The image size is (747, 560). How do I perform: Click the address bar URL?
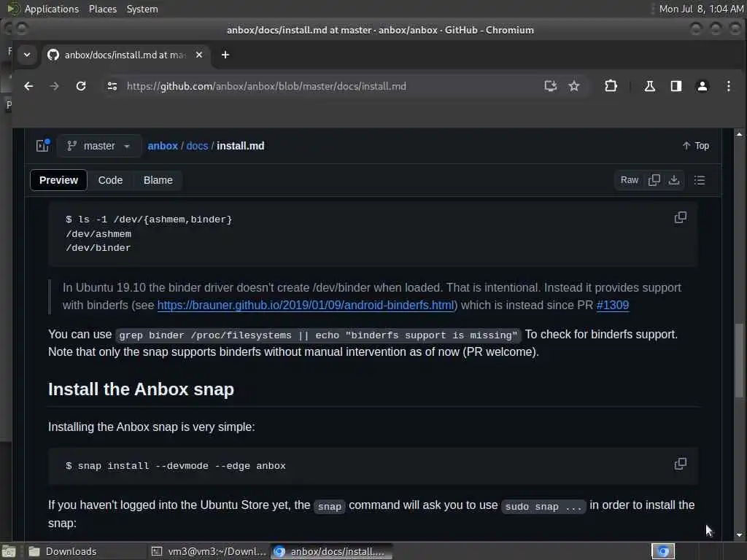266,86
